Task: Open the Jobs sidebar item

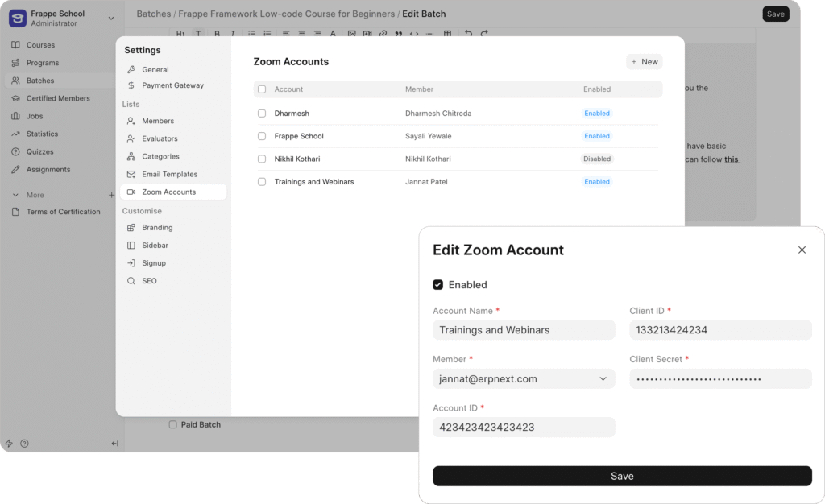Action: pyautogui.click(x=34, y=116)
